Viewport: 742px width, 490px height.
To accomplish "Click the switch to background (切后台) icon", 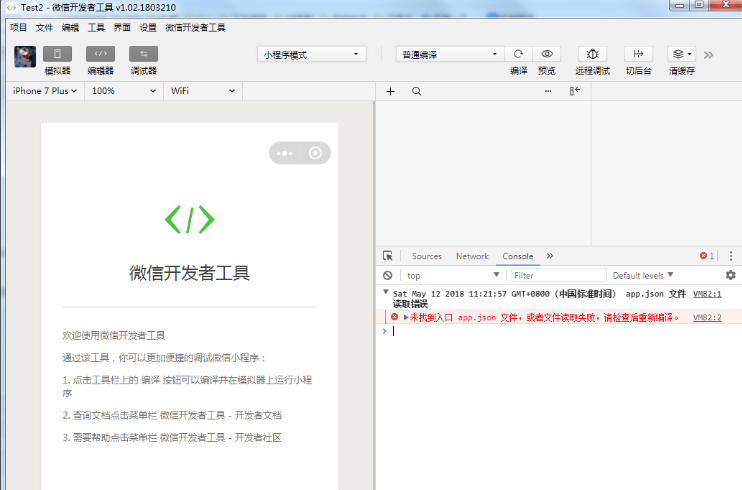I will pyautogui.click(x=638, y=54).
